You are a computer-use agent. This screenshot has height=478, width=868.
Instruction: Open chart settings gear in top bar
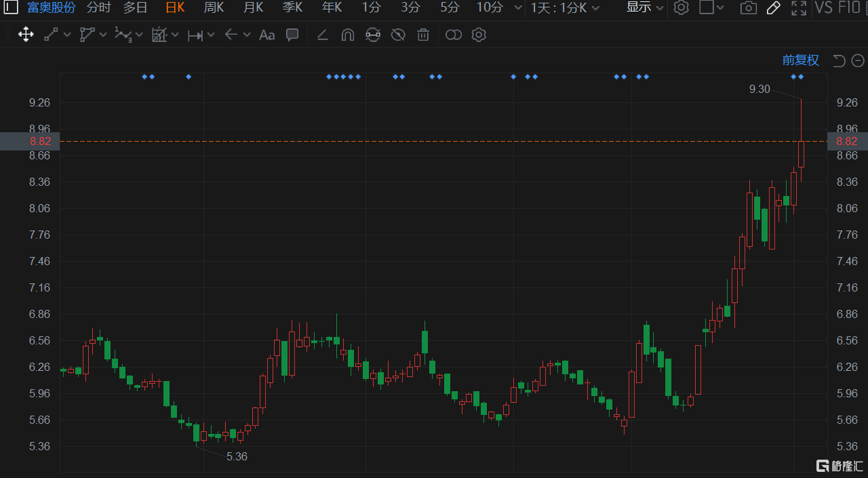682,8
